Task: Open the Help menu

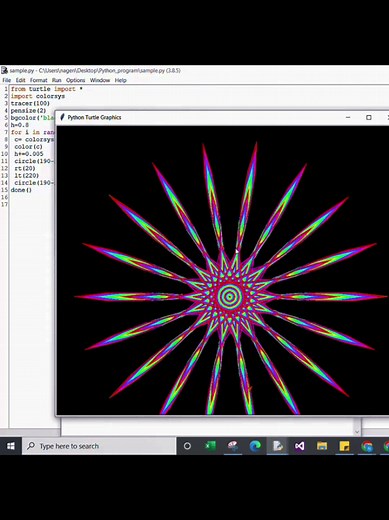Action: point(121,80)
